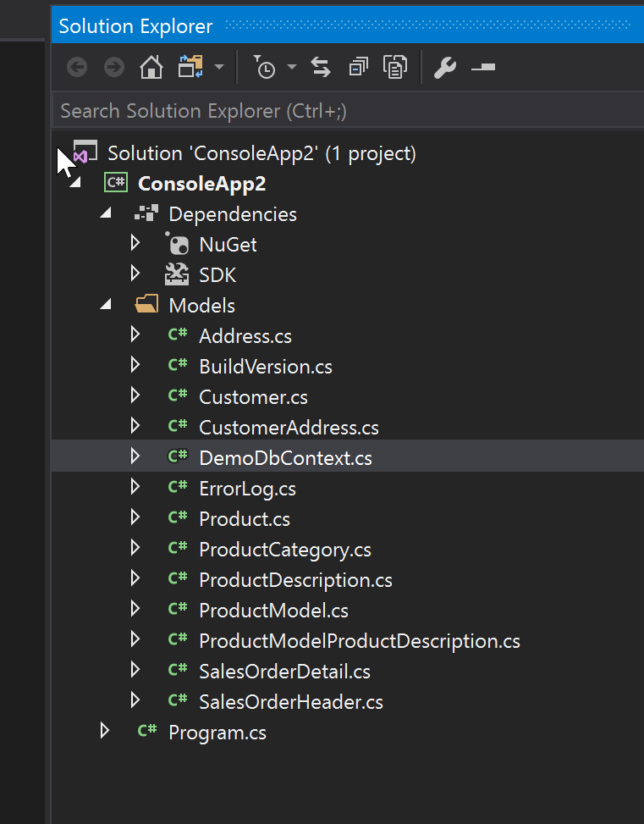Click the Collapse All icon
Viewport: 644px width, 824px height.
[358, 67]
